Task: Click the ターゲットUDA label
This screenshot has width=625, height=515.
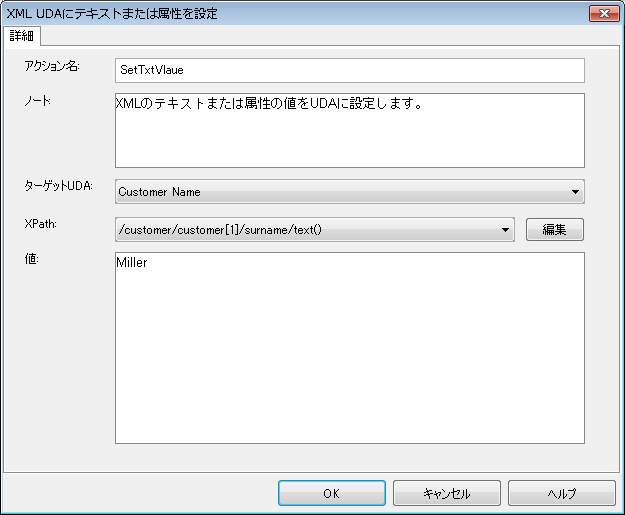Action: tap(58, 185)
